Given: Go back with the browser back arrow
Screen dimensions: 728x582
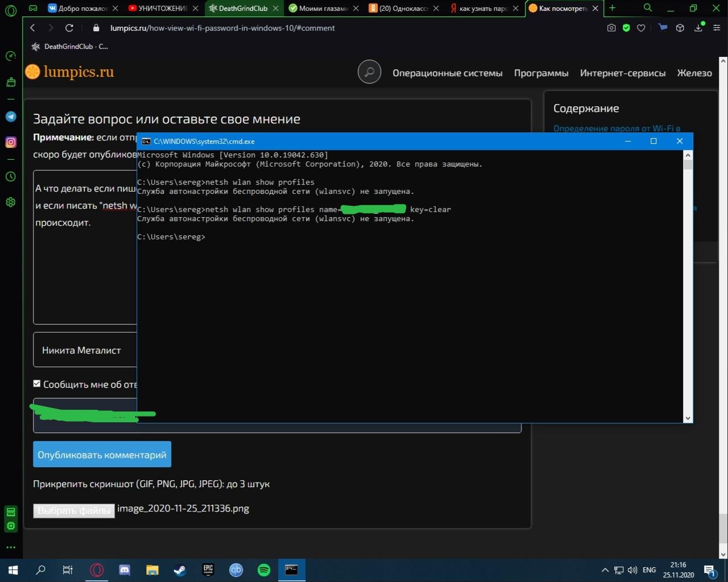Looking at the screenshot, I should click(x=32, y=28).
